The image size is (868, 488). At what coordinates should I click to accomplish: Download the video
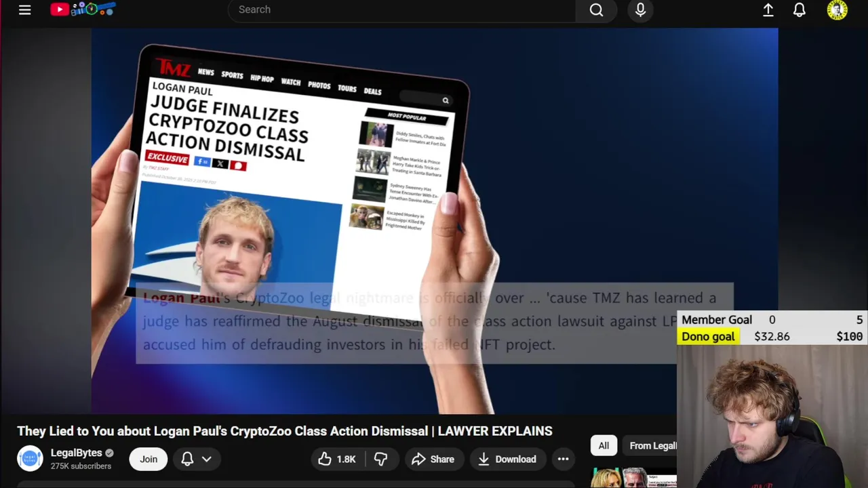[x=507, y=459]
